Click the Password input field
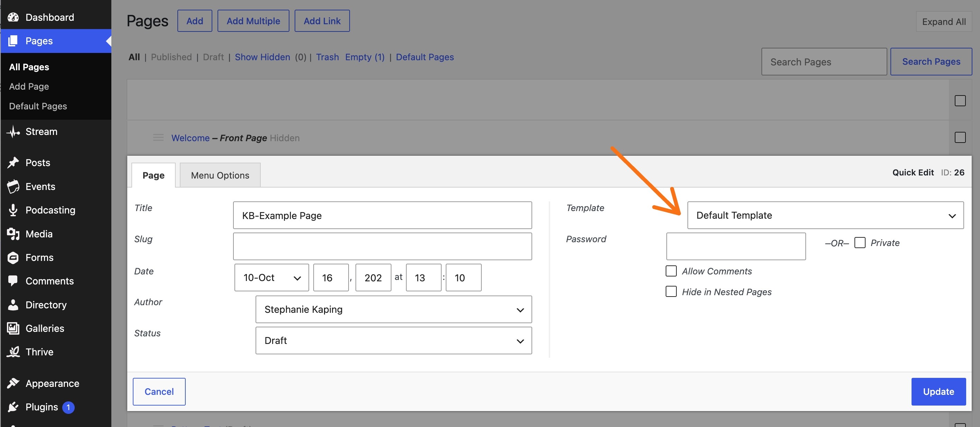 click(736, 247)
